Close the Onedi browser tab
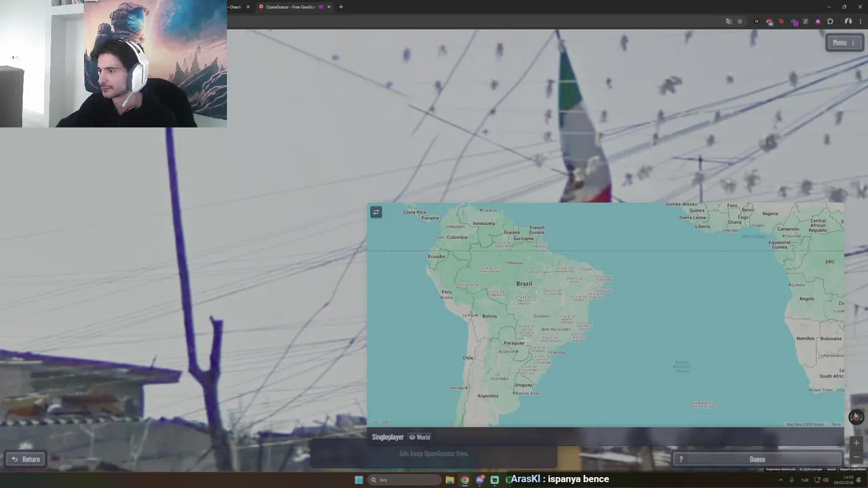This screenshot has height=488, width=868. 248,7
